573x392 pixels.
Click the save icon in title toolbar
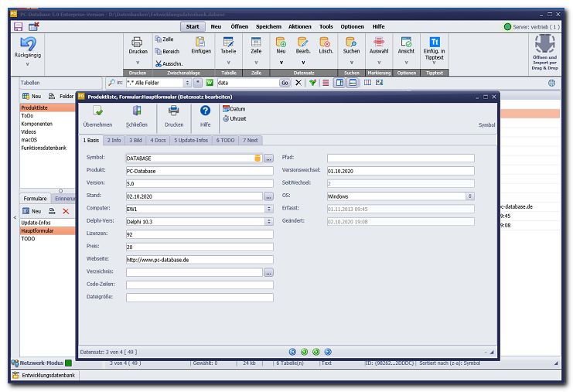[19, 26]
